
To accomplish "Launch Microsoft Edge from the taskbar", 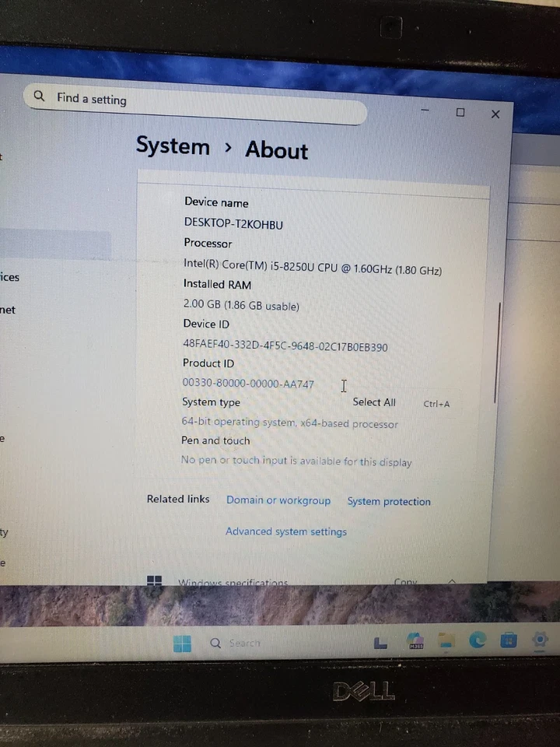I will 478,640.
